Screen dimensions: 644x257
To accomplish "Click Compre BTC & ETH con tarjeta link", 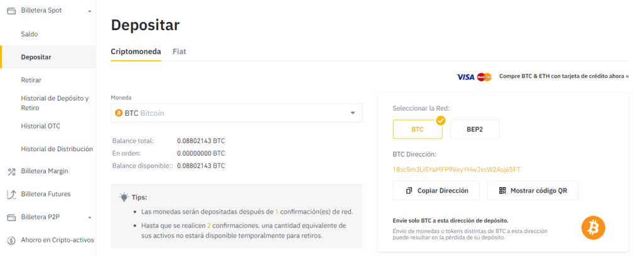I will [564, 76].
